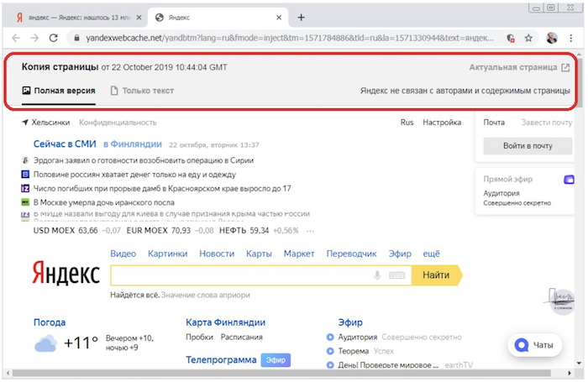Close the first Yandex search tab
The width and height of the screenshot is (588, 382).
(139, 18)
